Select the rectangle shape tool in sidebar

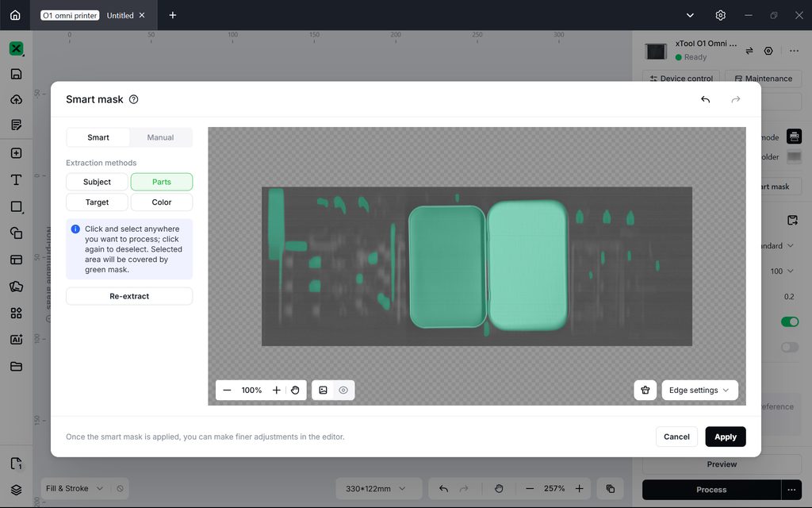click(x=16, y=207)
